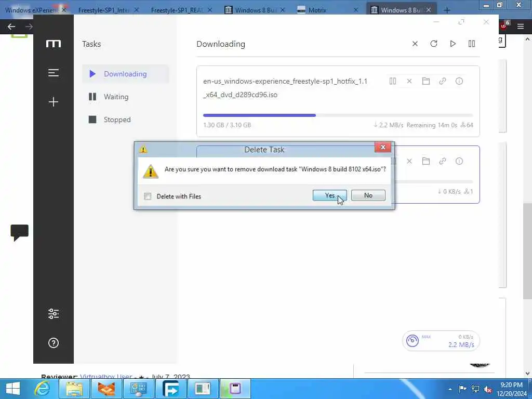Open the Windows Start button

point(13,389)
